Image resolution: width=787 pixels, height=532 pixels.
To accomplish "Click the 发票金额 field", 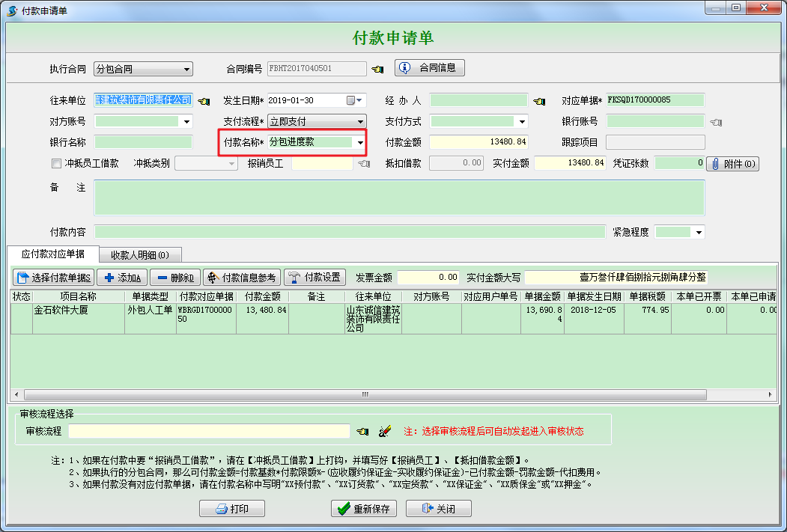I will click(428, 278).
